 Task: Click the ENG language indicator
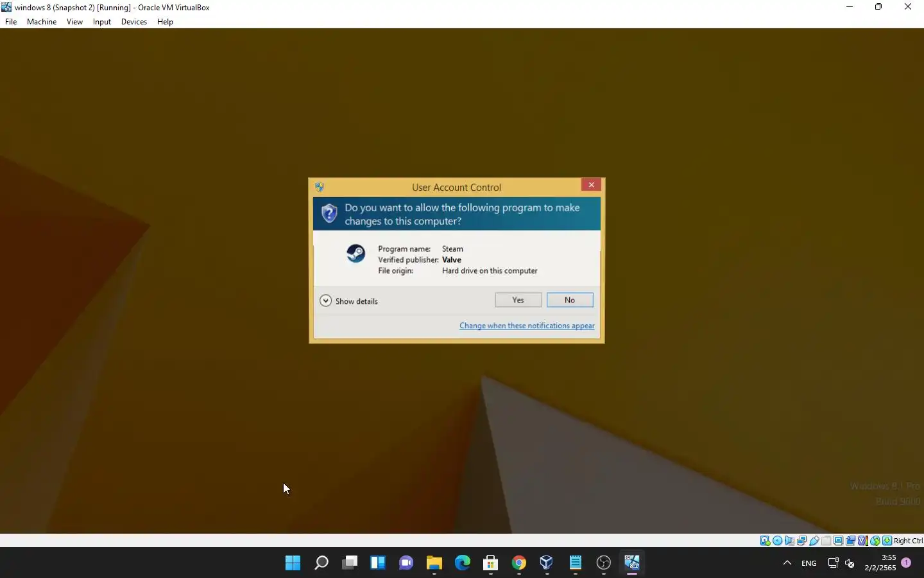click(x=809, y=563)
